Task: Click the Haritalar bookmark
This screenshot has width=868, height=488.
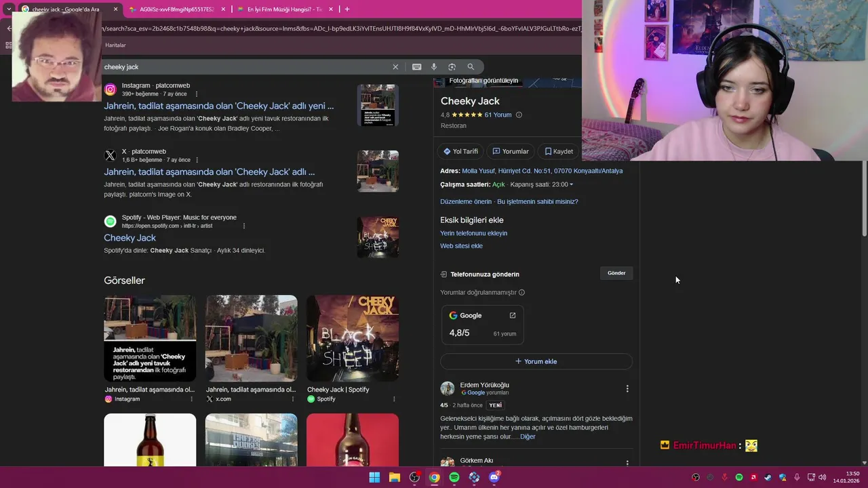Action: tap(115, 45)
